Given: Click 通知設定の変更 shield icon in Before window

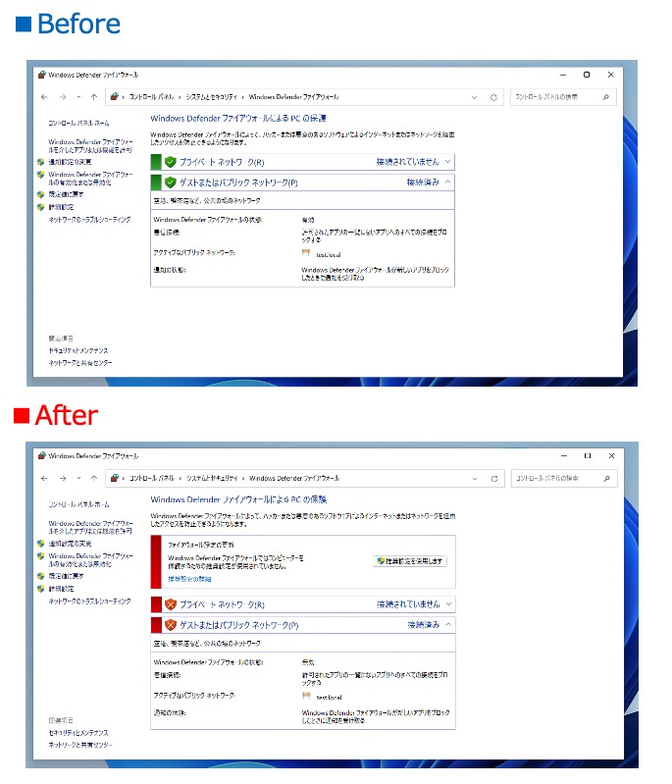Looking at the screenshot, I should (41, 162).
